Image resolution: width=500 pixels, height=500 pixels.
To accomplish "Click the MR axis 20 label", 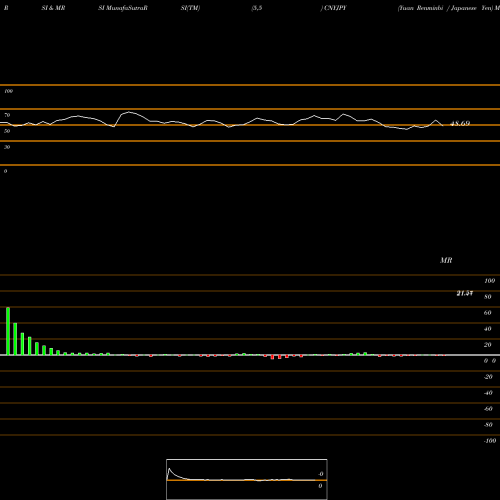I will click(488, 345).
